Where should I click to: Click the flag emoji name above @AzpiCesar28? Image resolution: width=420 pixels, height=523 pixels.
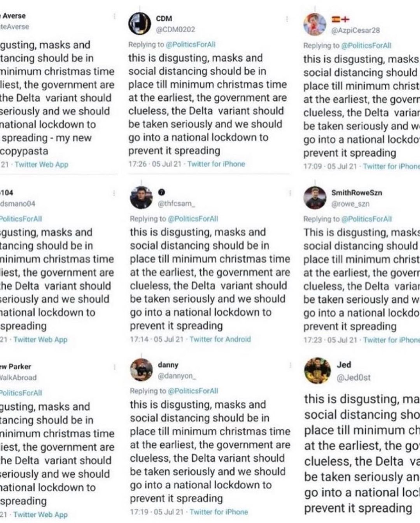point(340,19)
